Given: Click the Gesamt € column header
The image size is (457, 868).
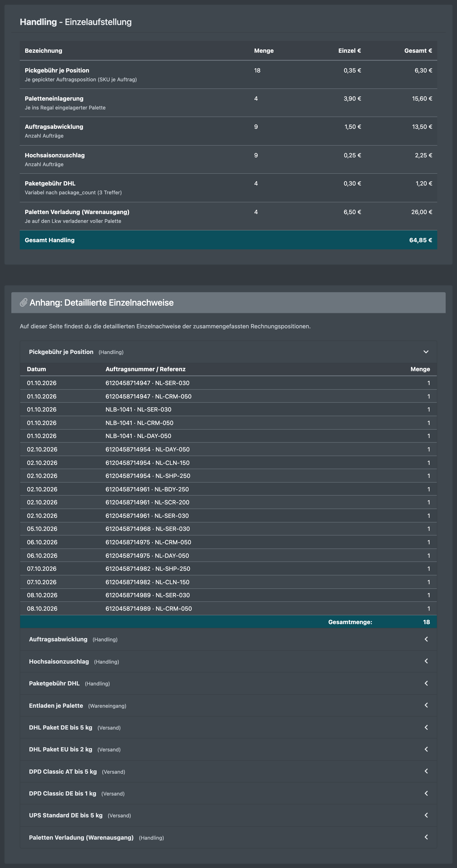Looking at the screenshot, I should (418, 51).
